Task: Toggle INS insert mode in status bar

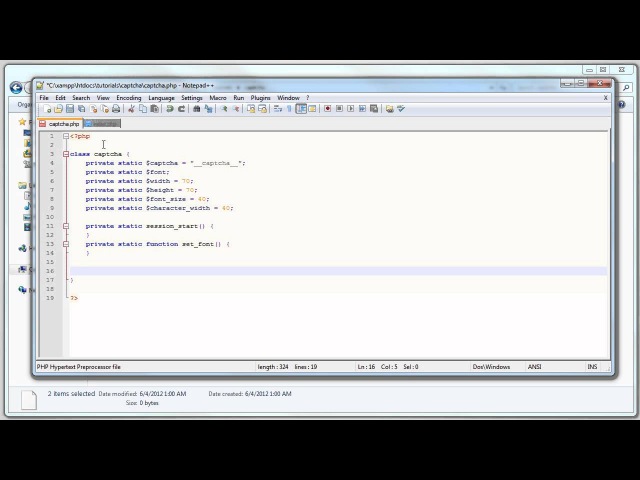Action: (x=592, y=367)
